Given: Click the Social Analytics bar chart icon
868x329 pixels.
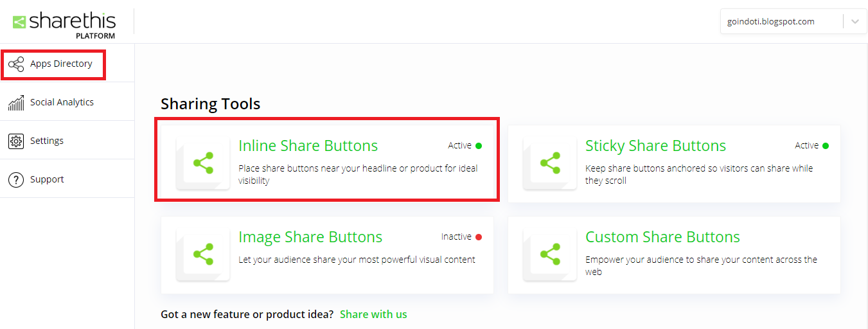Looking at the screenshot, I should 16,102.
